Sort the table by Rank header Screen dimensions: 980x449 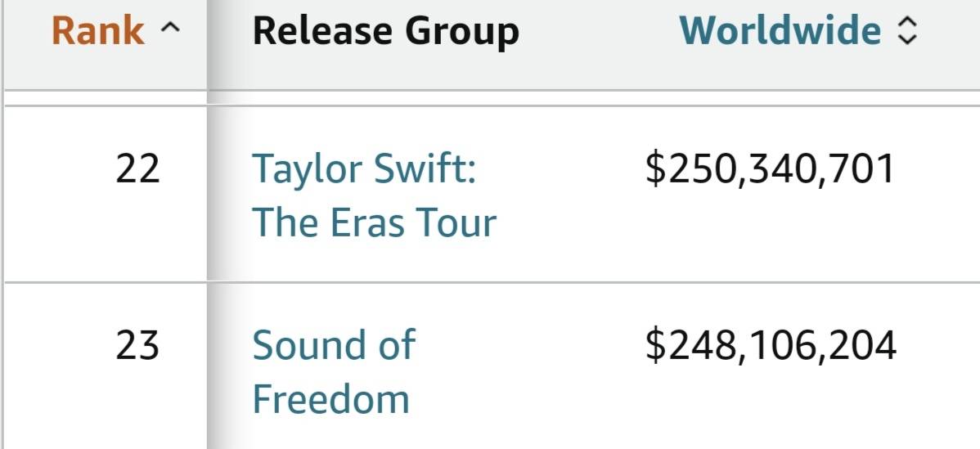coord(98,31)
